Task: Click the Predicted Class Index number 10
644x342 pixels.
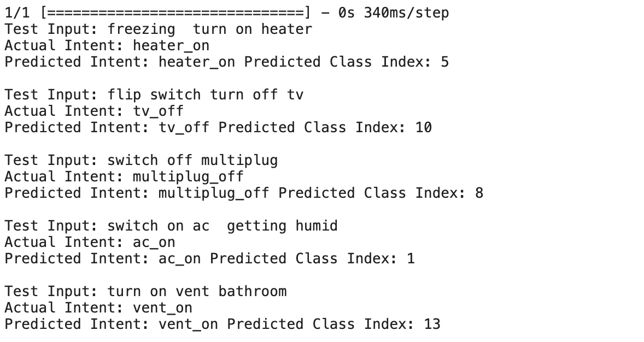Action: (423, 127)
